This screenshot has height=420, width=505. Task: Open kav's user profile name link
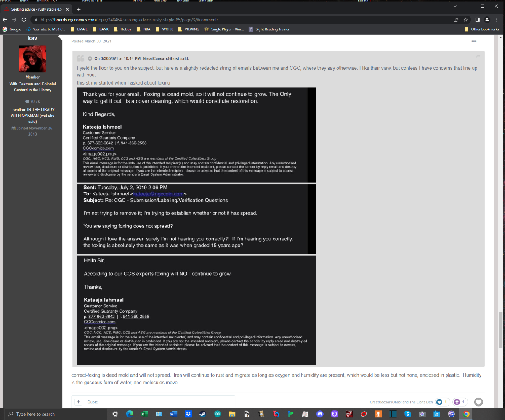click(32, 38)
